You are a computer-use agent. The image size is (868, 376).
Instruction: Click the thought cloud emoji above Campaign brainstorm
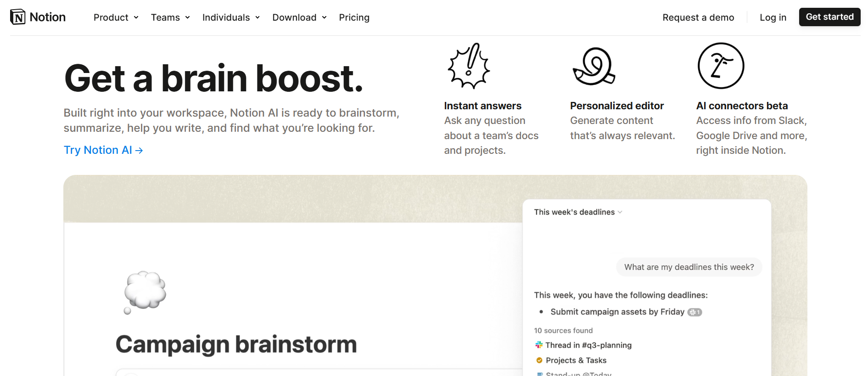145,292
